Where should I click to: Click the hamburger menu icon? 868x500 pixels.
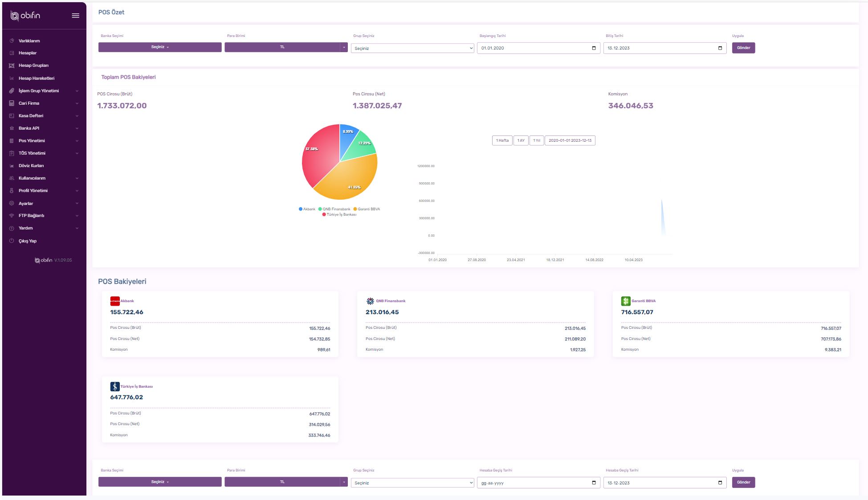[x=75, y=16]
